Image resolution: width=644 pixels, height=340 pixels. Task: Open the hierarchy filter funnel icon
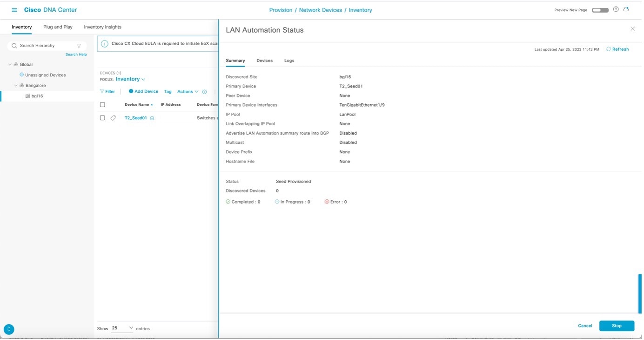click(x=79, y=46)
